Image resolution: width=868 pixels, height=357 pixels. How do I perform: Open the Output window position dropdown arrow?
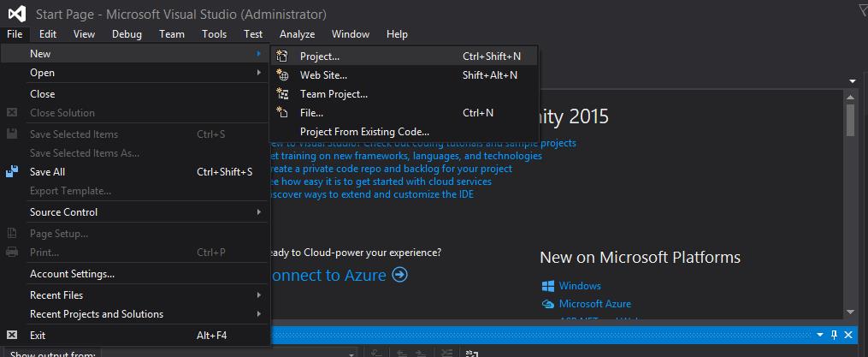(x=819, y=335)
